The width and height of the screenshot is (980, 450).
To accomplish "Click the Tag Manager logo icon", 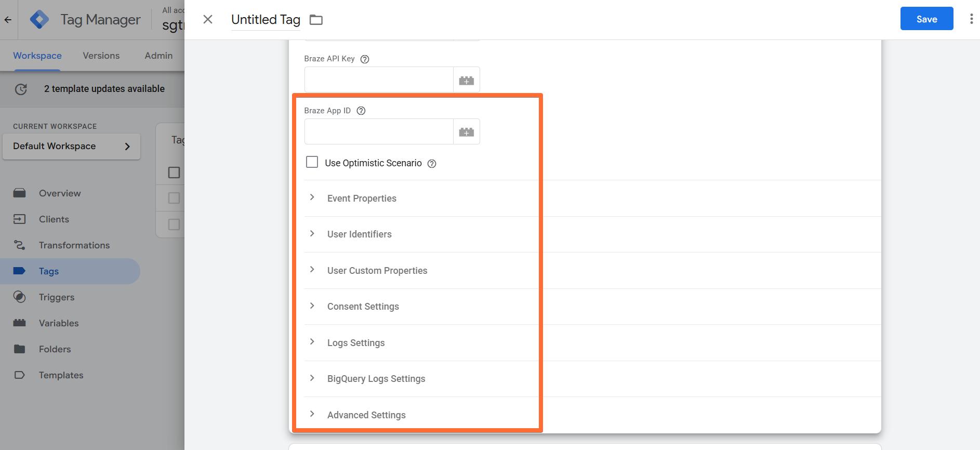I will click(x=39, y=20).
